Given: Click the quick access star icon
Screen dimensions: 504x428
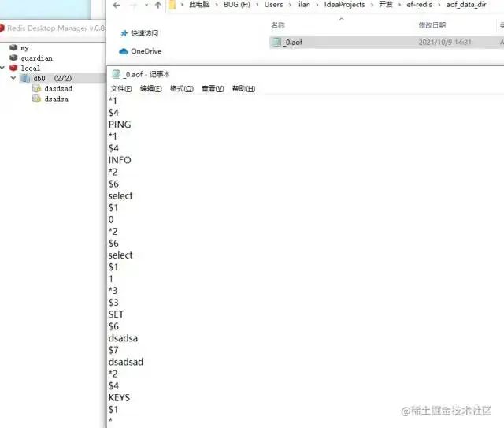Looking at the screenshot, I should [124, 33].
